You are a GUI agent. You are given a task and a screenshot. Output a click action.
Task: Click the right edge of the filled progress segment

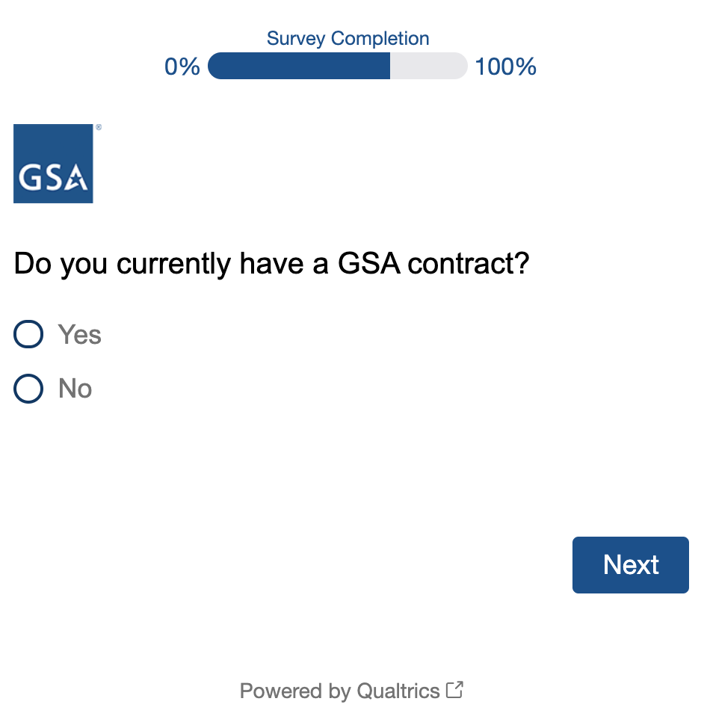pos(388,67)
